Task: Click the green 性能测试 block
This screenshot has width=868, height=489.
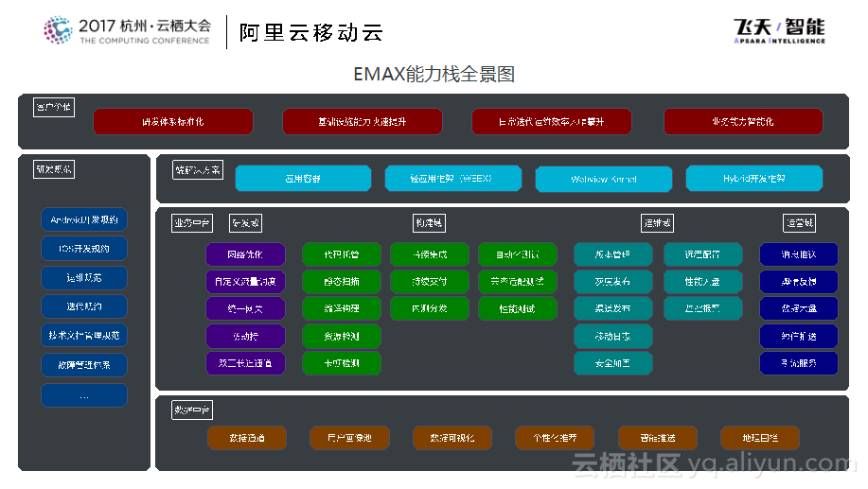Action: (518, 308)
